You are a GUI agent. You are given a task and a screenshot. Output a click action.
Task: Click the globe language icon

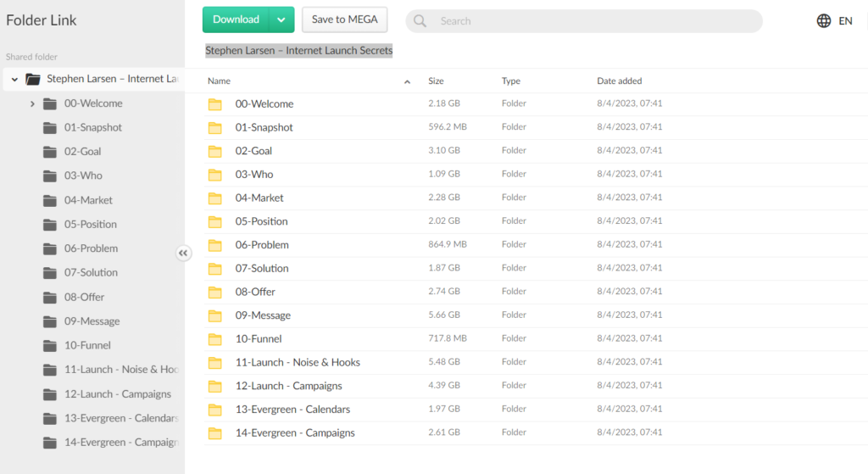click(823, 21)
